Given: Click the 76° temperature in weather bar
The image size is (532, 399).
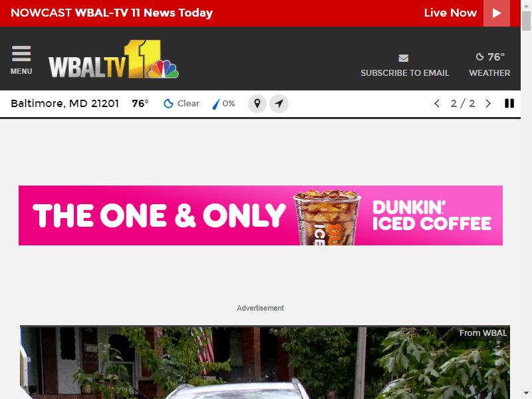Looking at the screenshot, I should point(140,104).
